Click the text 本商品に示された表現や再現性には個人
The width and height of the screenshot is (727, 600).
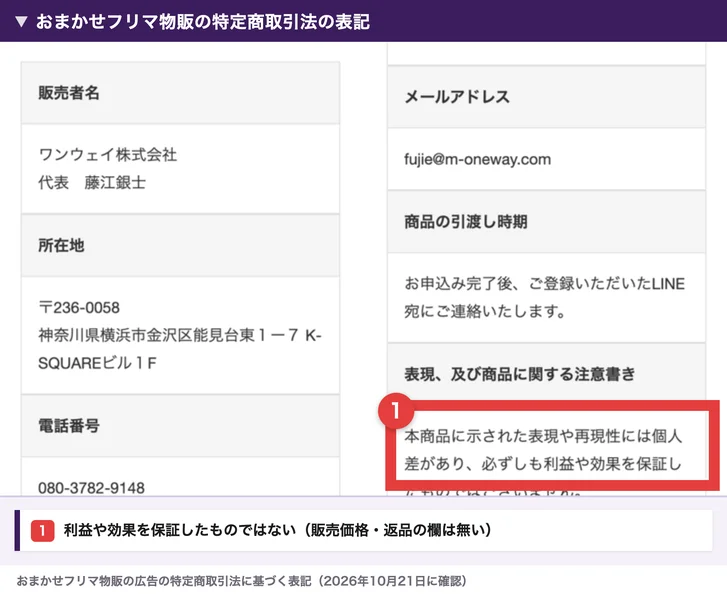pos(543,436)
